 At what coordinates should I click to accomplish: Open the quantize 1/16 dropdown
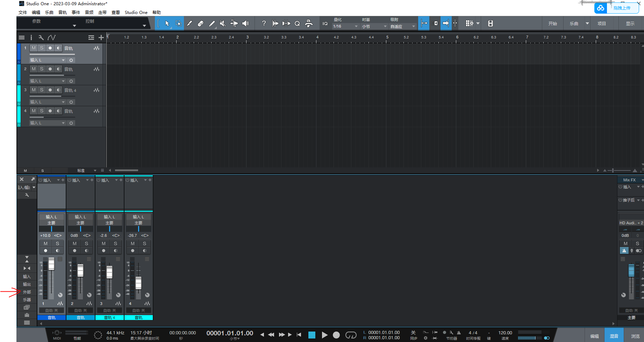coord(345,27)
